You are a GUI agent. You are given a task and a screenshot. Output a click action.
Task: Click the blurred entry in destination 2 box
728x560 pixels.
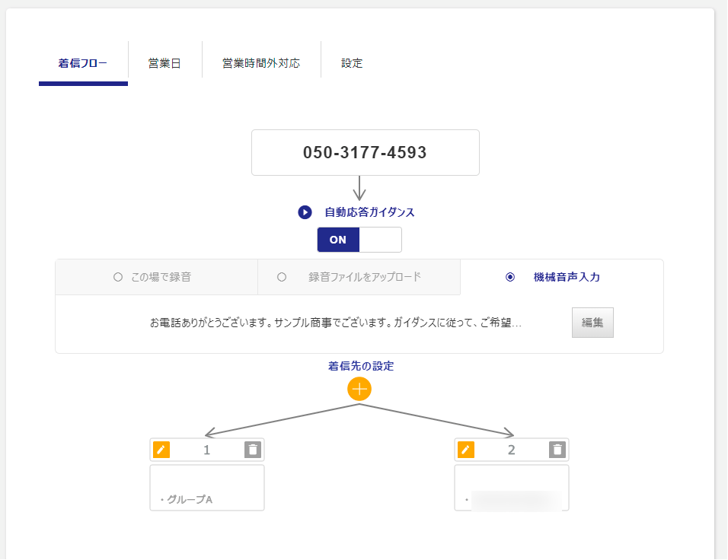point(516,501)
